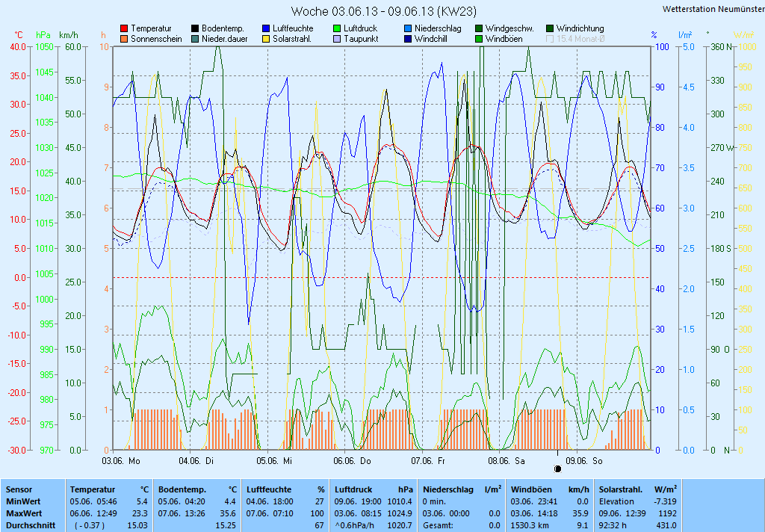Click the dark blue Windchill legend square

coord(408,39)
